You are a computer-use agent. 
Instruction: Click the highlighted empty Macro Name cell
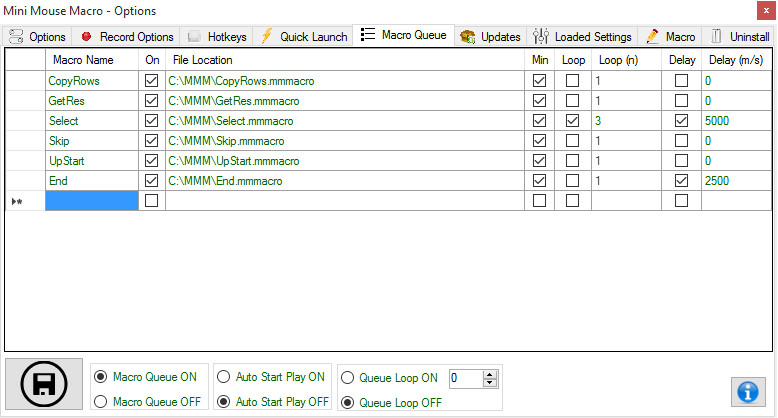click(x=92, y=201)
